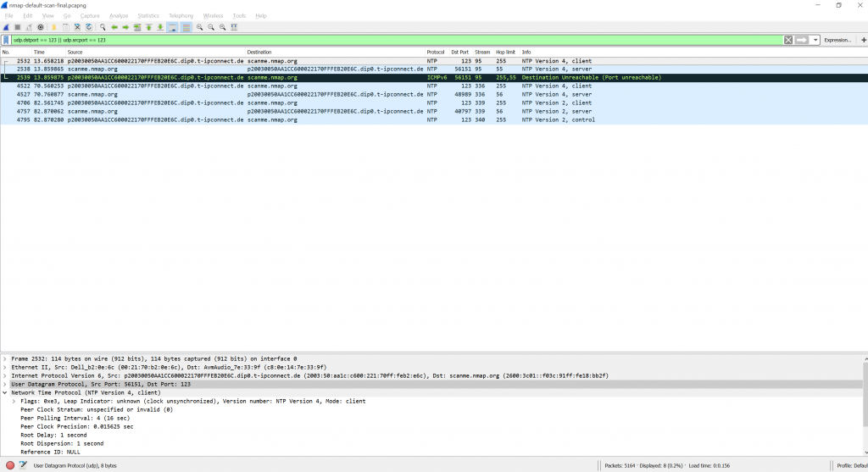868x472 pixels.
Task: Expand Internet Protocol Version 6 section
Action: pyautogui.click(x=5, y=375)
